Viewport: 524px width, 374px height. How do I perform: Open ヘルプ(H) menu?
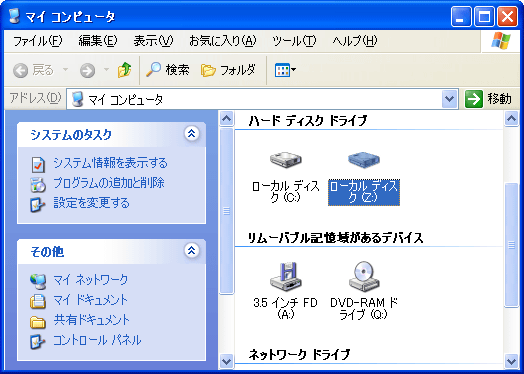(x=355, y=41)
